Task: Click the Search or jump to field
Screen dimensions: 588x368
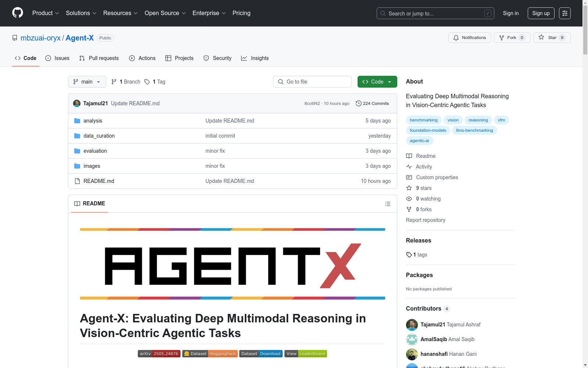Action: click(x=435, y=13)
